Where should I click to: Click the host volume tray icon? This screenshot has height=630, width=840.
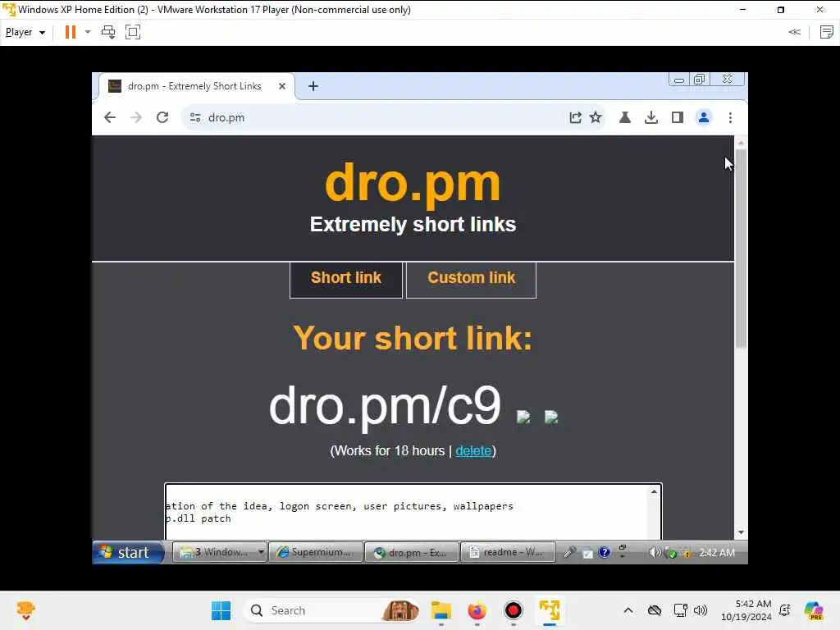[x=701, y=610]
